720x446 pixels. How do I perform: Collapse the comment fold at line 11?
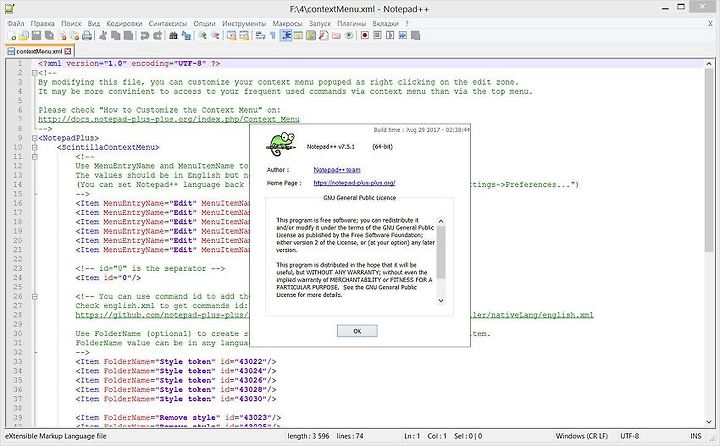pyautogui.click(x=34, y=157)
